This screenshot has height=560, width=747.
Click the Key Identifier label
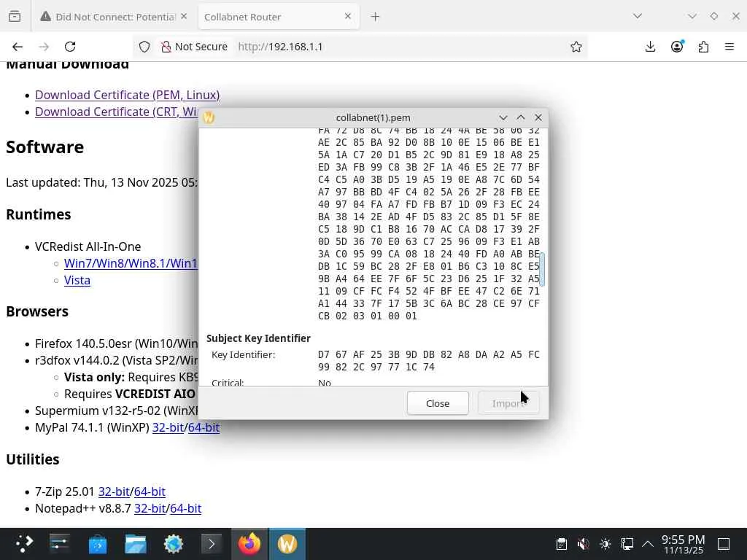[243, 355]
